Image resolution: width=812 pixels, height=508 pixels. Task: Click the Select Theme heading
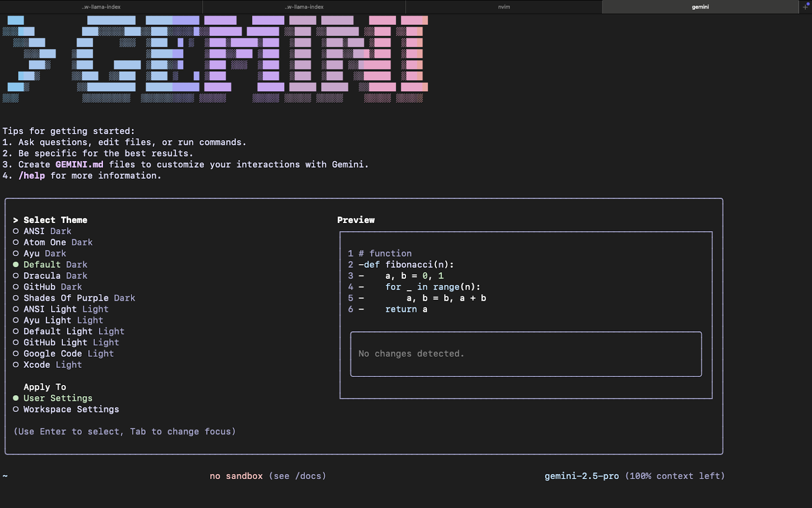tap(55, 220)
